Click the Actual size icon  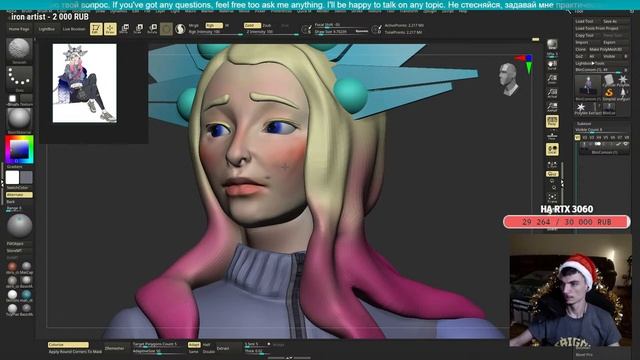pos(552,93)
